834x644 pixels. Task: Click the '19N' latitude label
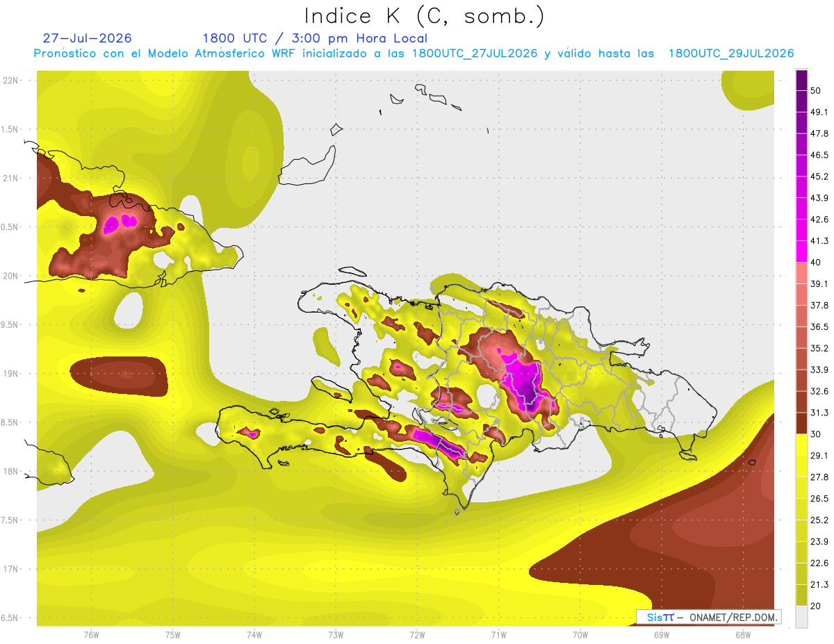tap(10, 374)
